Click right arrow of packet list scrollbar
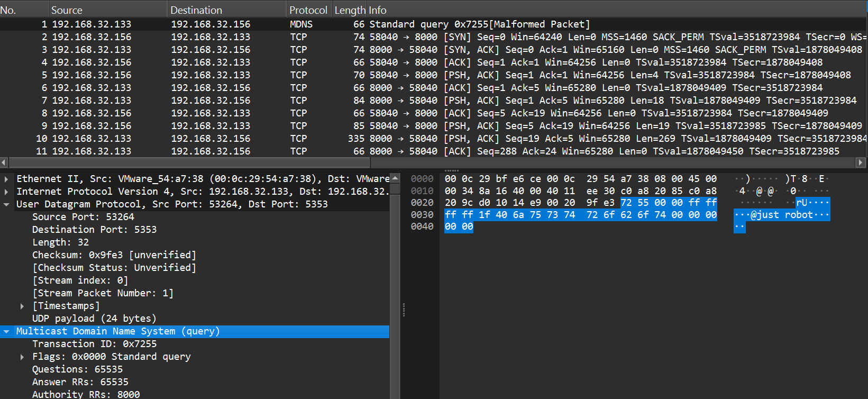The image size is (868, 399). 861,162
